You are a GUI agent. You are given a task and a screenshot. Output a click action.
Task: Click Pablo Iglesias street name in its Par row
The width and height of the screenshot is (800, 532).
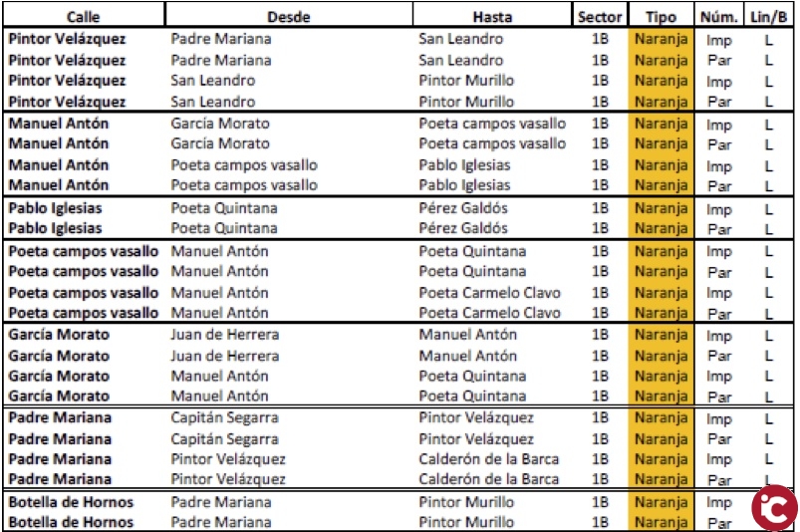point(55,228)
